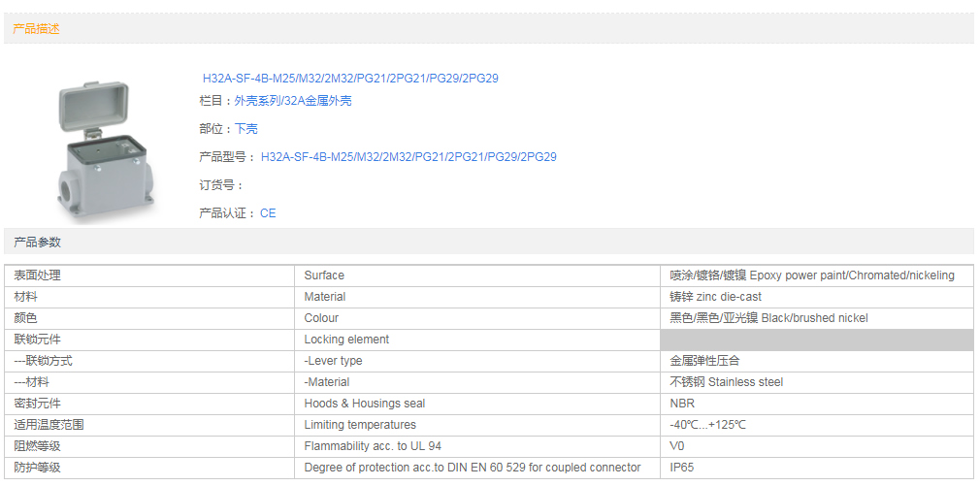Click the CE certification link
Viewport: 980px width, 486px height.
268,213
